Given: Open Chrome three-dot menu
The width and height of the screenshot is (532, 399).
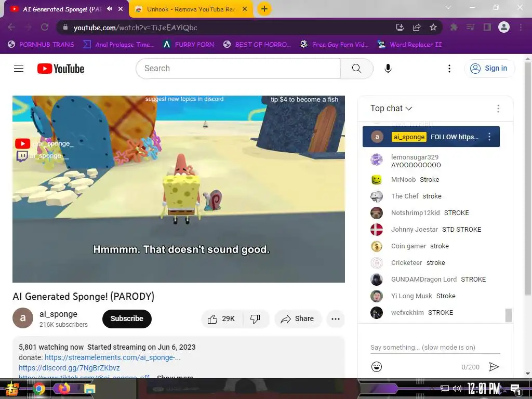Looking at the screenshot, I should [x=521, y=27].
